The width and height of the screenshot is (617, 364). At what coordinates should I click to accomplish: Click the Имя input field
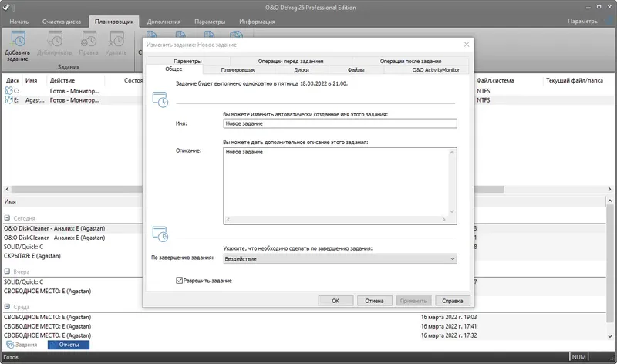340,123
